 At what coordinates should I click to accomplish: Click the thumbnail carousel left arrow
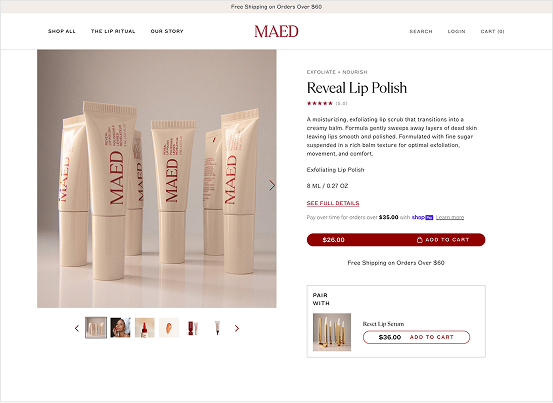click(x=77, y=328)
